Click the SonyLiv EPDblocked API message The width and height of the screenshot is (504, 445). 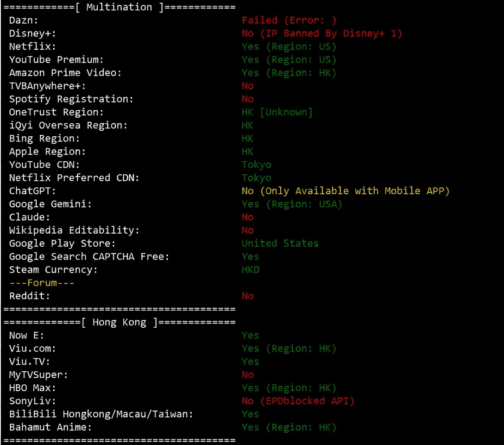coord(297,401)
